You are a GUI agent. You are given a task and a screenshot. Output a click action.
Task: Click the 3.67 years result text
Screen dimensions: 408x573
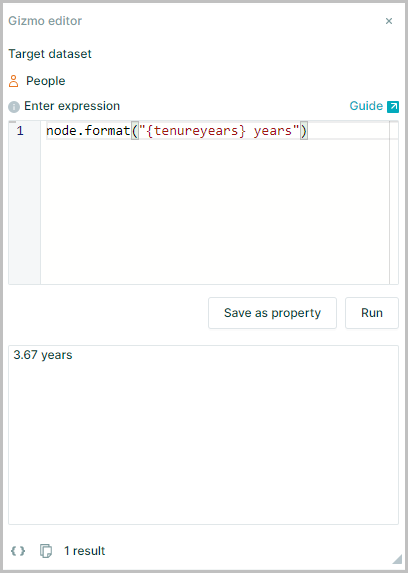[x=43, y=355]
